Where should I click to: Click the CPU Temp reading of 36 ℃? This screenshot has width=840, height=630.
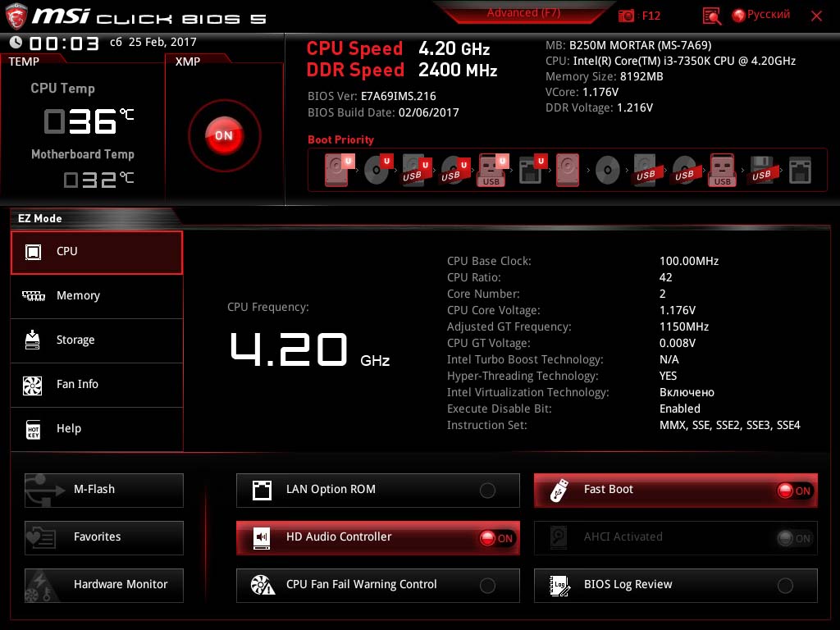click(x=89, y=121)
